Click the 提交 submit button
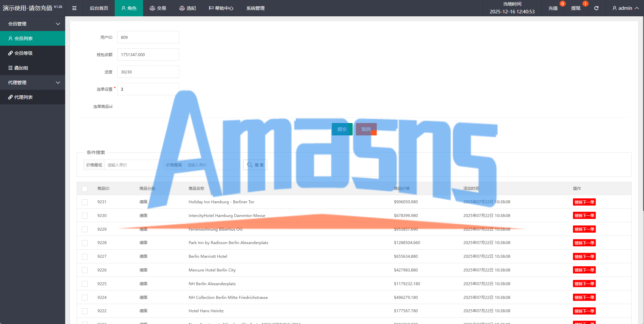The width and height of the screenshot is (644, 324). 342,129
